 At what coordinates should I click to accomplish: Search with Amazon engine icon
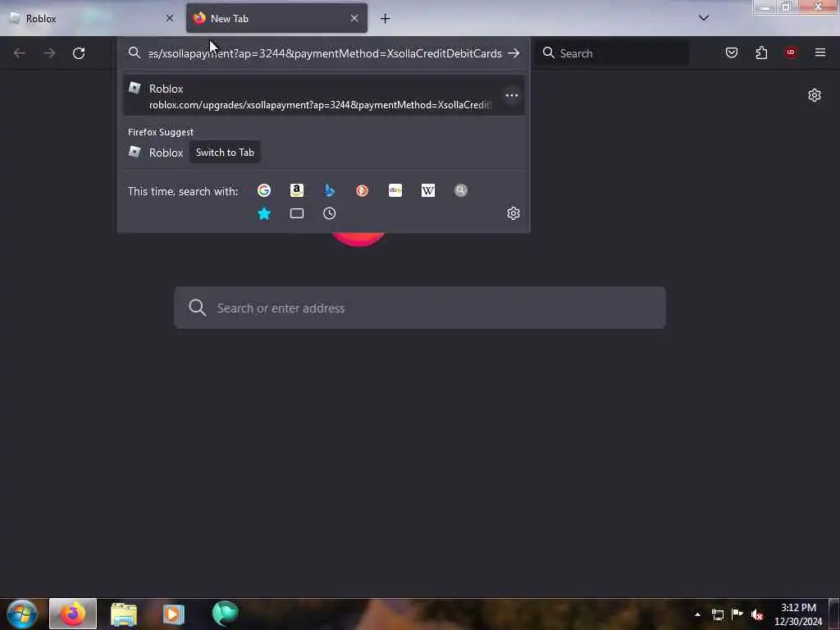(x=297, y=190)
